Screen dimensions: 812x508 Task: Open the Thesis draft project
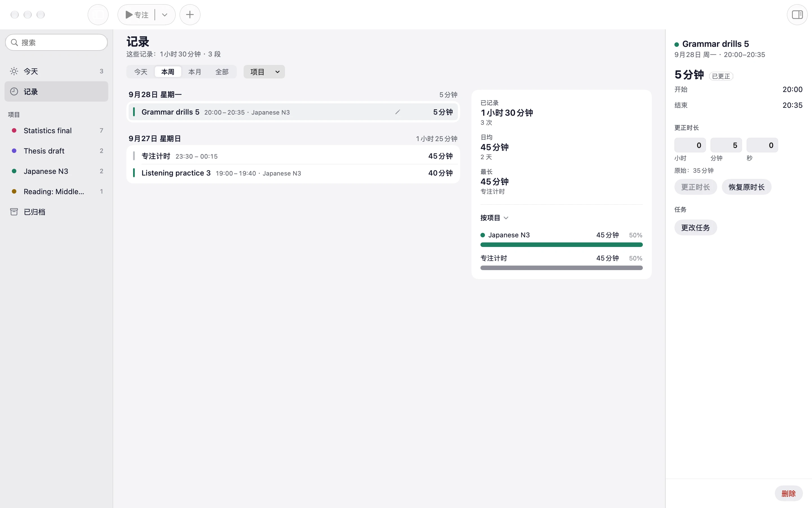[x=56, y=151]
